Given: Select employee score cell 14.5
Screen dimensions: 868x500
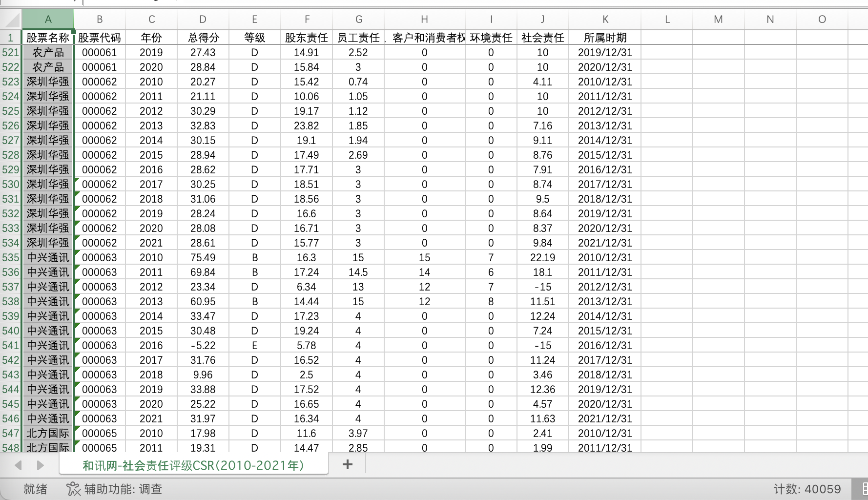Looking at the screenshot, I should (x=358, y=272).
